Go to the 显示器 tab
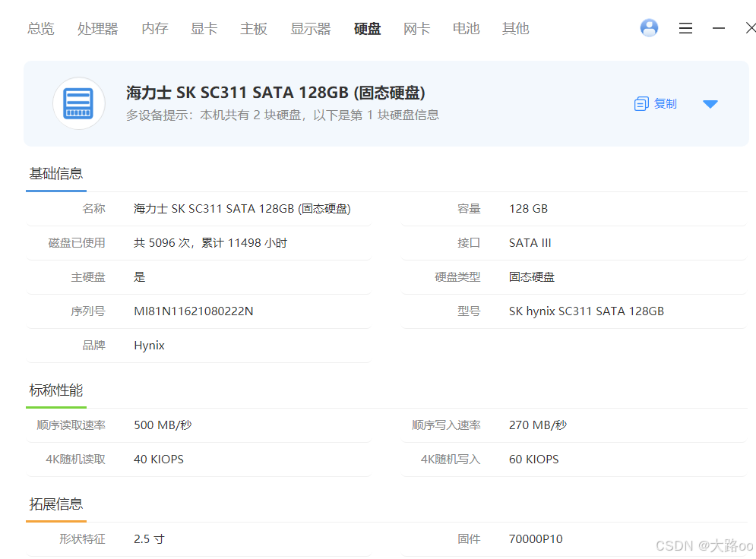The image size is (756, 559). [311, 29]
